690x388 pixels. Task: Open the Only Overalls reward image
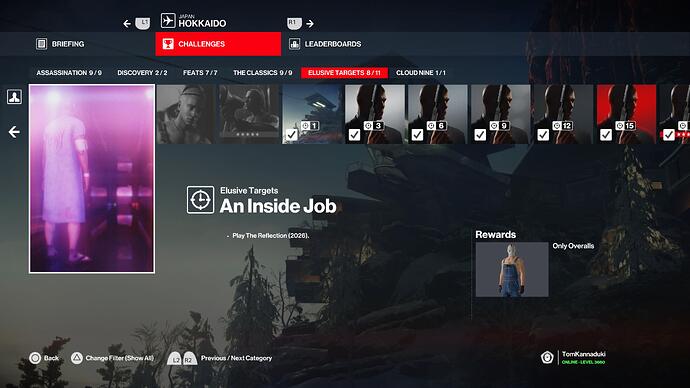coord(512,269)
